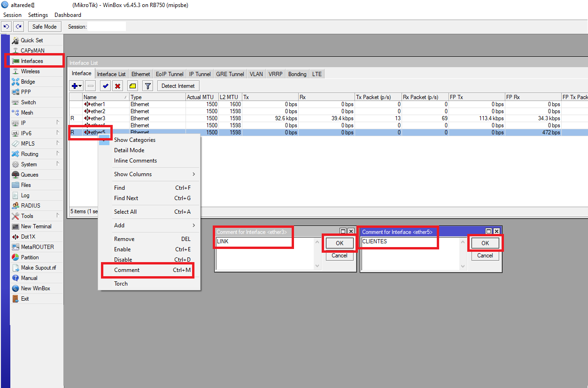The width and height of the screenshot is (588, 388).
Task: Open Dot1X in the sidebar
Action: 37,237
